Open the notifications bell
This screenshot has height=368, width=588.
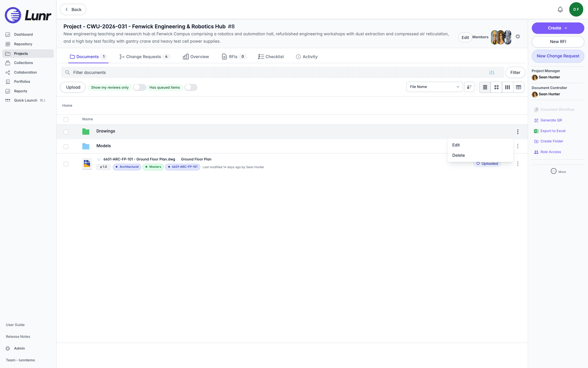[x=560, y=10]
